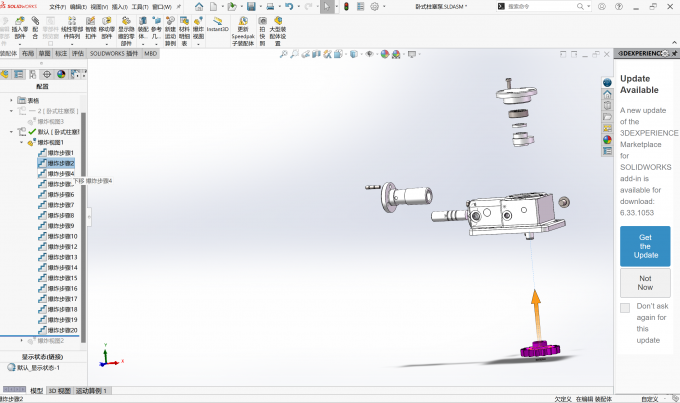Click the magenta gear part in viewport
This screenshot has height=403, width=680.
(540, 349)
